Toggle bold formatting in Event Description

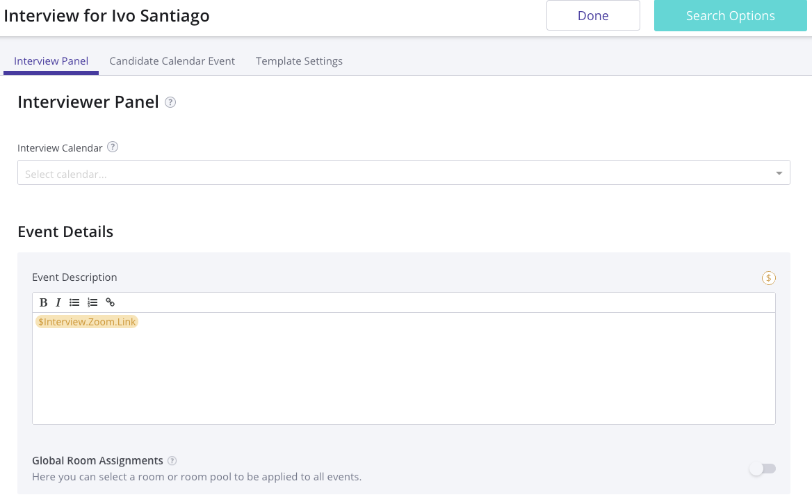[x=43, y=302]
